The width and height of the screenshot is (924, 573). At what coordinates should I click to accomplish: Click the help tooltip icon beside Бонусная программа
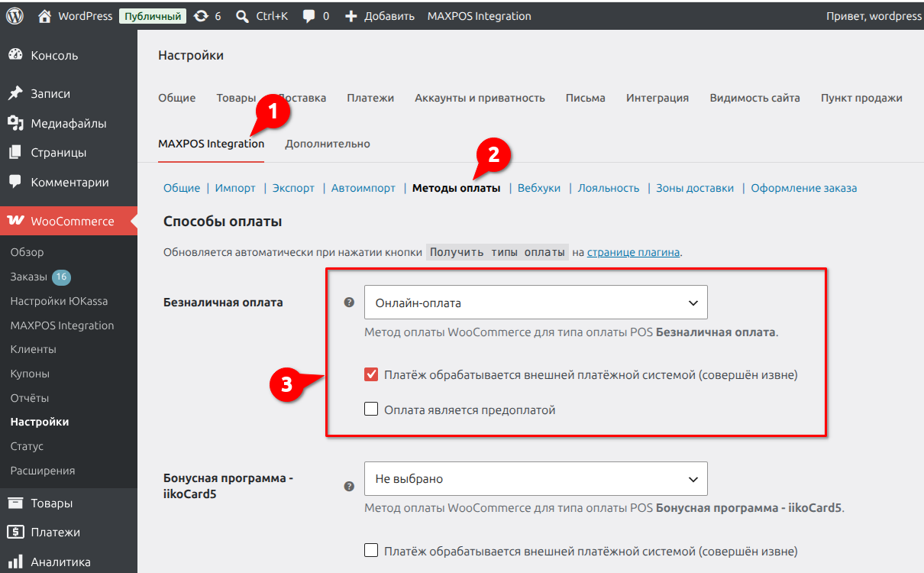click(349, 485)
